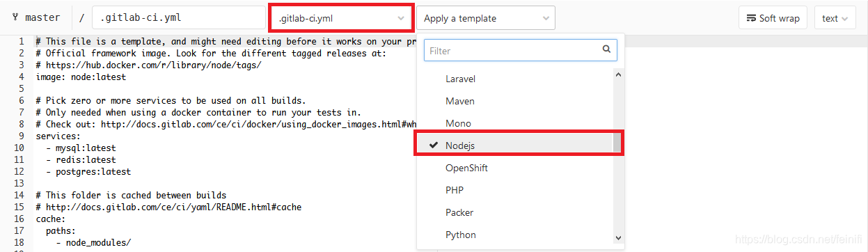Viewport: 868px width, 252px height.
Task: Click the template list scrollbar thumb
Action: click(617, 142)
